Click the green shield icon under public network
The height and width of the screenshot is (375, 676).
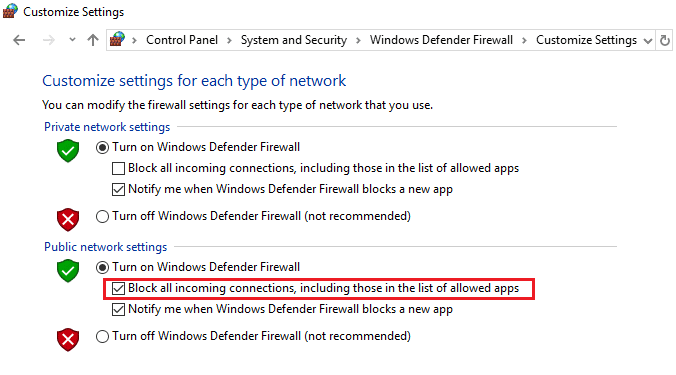click(68, 271)
